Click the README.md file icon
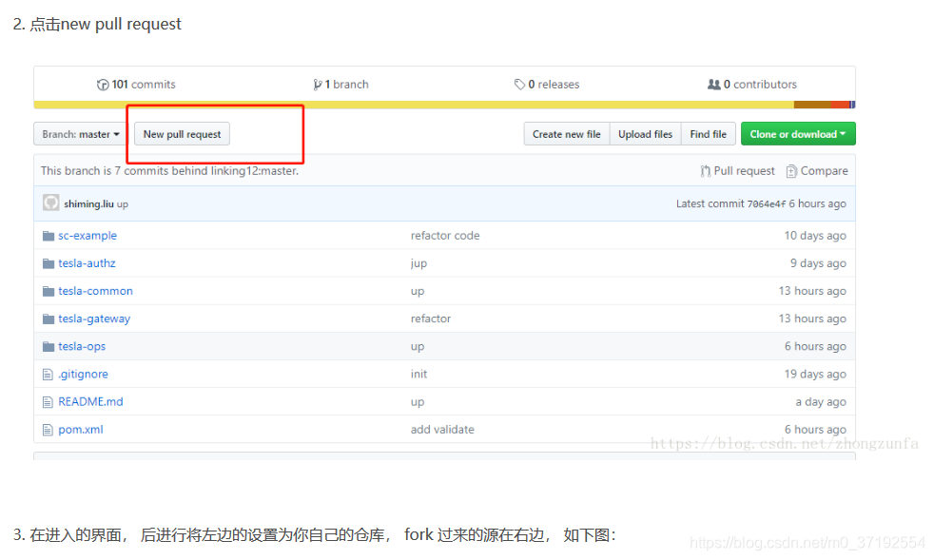The image size is (934, 560). (48, 402)
